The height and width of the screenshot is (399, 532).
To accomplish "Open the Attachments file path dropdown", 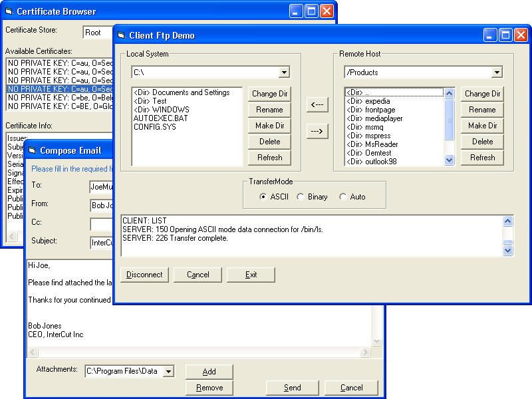I will pyautogui.click(x=170, y=371).
